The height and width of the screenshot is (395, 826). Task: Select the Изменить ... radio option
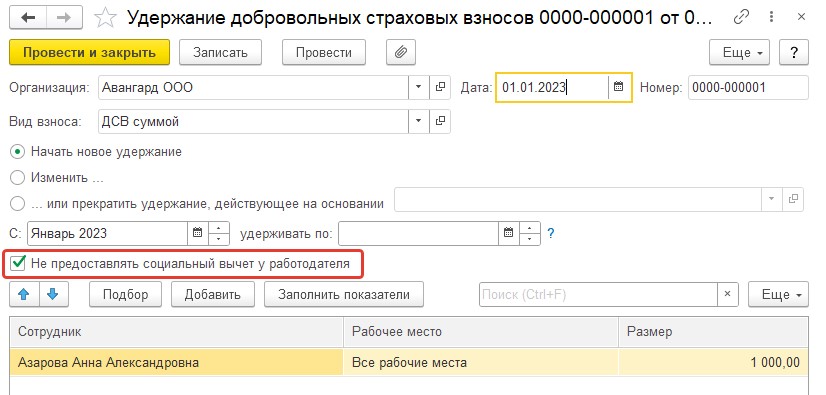coord(17,177)
